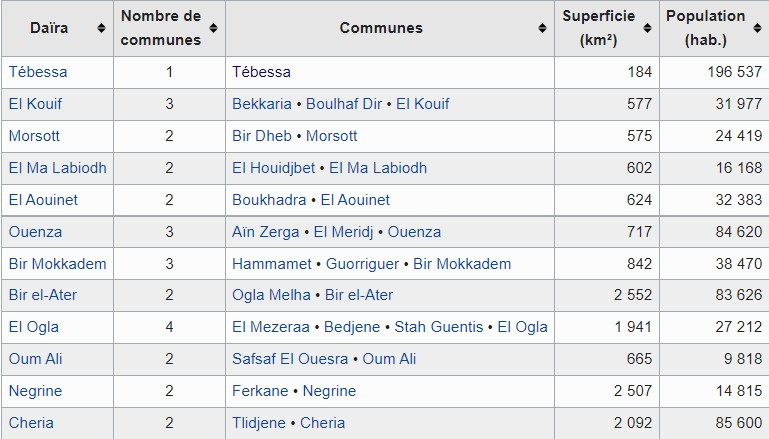Sort by Communes column arrows

point(542,28)
